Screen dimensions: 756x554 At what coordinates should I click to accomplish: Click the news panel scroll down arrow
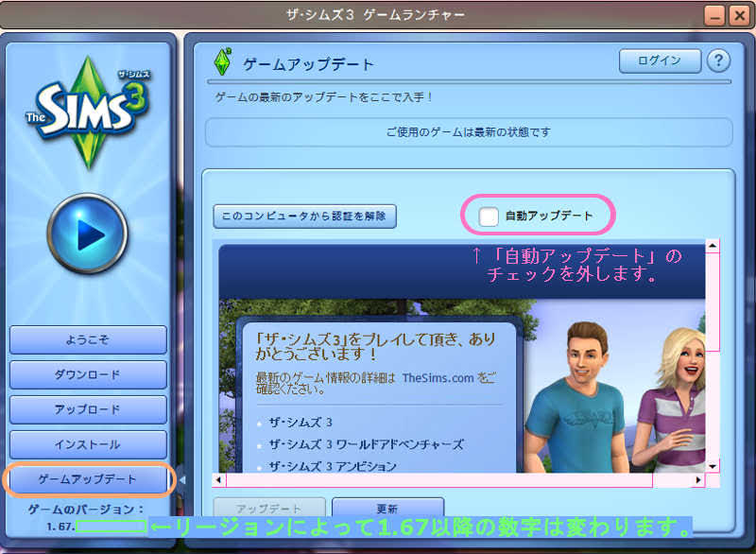point(713,466)
